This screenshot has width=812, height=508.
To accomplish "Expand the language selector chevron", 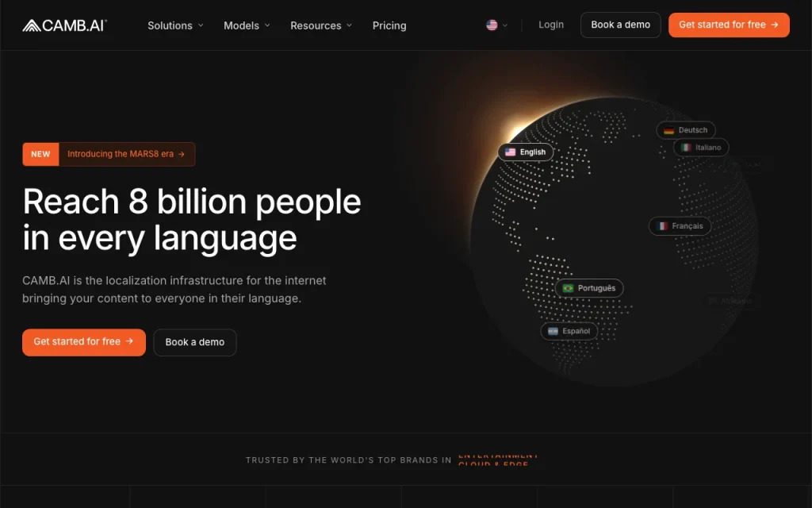I will pyautogui.click(x=505, y=25).
